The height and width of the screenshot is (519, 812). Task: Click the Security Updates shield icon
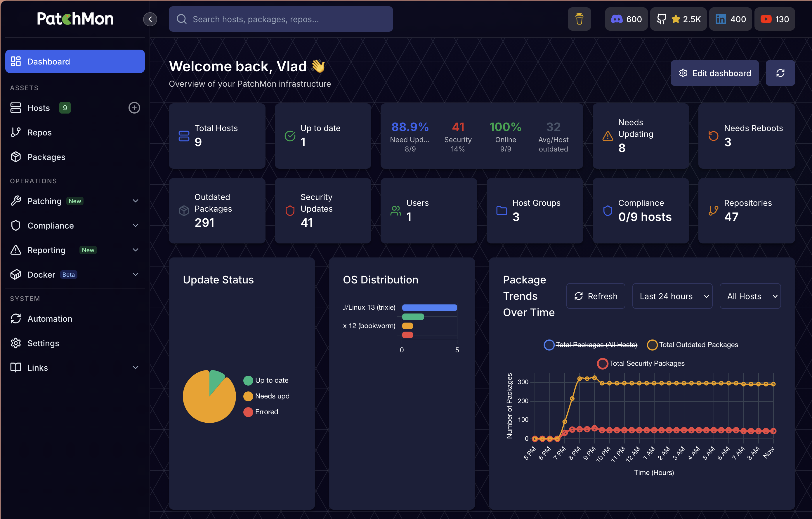290,211
